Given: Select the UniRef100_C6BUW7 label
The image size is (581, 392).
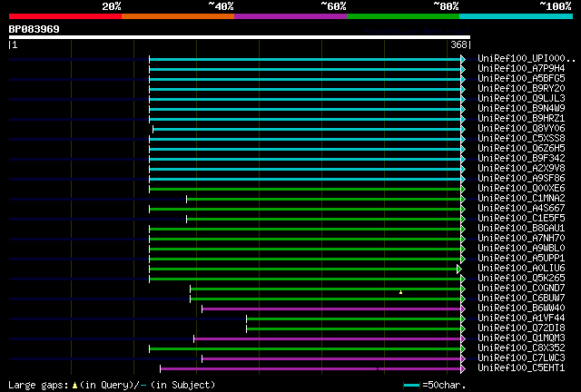Looking at the screenshot, I should pos(521,299).
